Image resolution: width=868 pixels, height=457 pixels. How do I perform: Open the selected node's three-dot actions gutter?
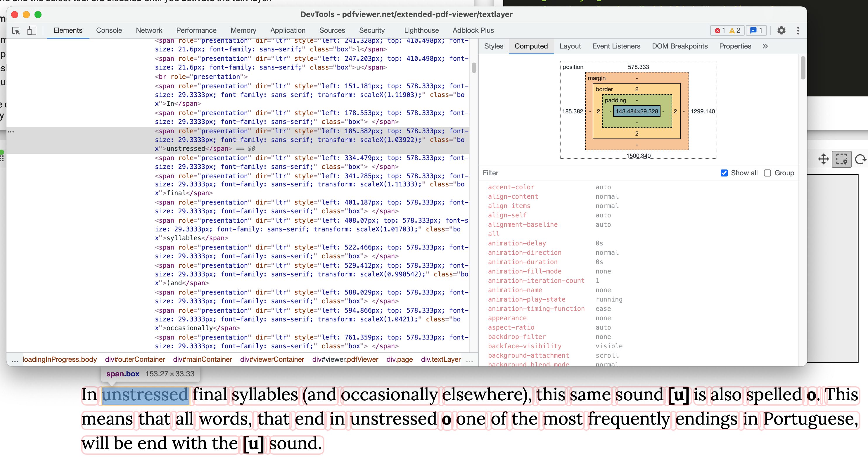click(x=11, y=131)
